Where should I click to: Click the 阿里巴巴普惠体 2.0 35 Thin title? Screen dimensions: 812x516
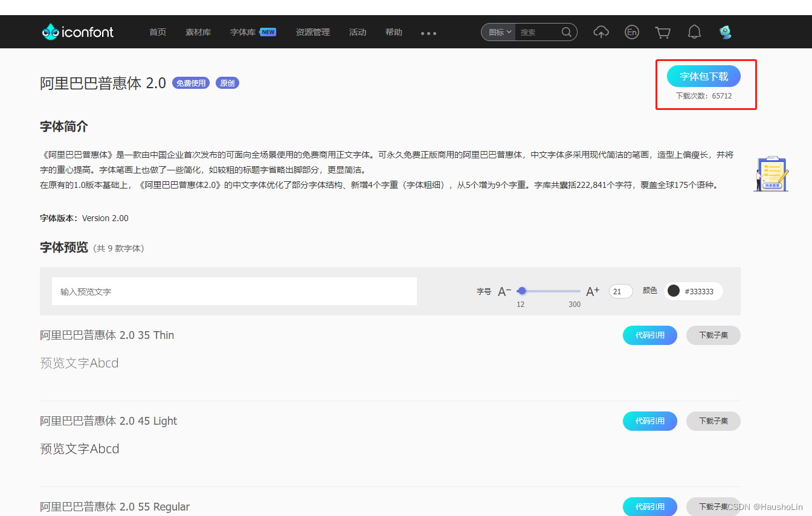tap(107, 335)
